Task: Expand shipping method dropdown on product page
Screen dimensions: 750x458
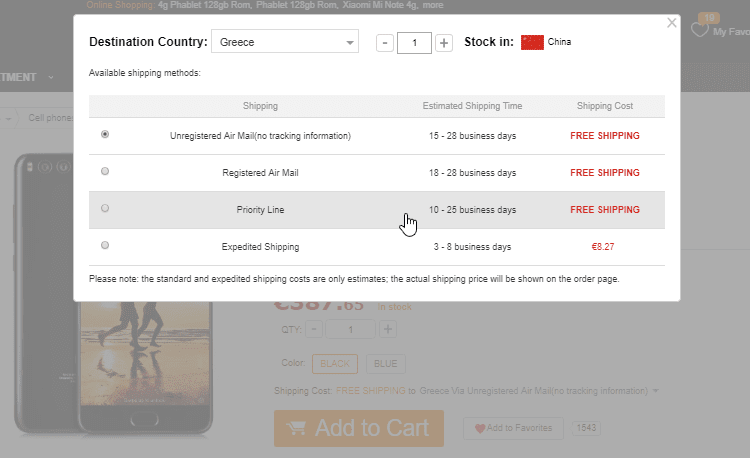Action: (655, 391)
